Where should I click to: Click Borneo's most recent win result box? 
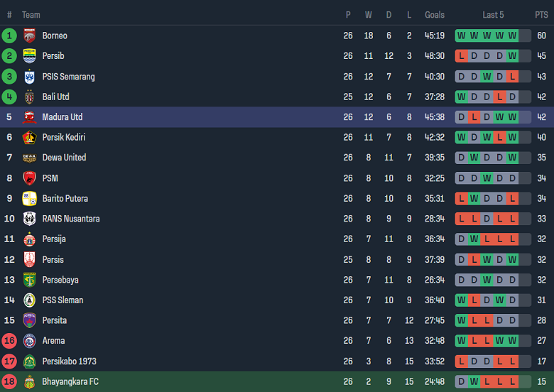pos(513,36)
